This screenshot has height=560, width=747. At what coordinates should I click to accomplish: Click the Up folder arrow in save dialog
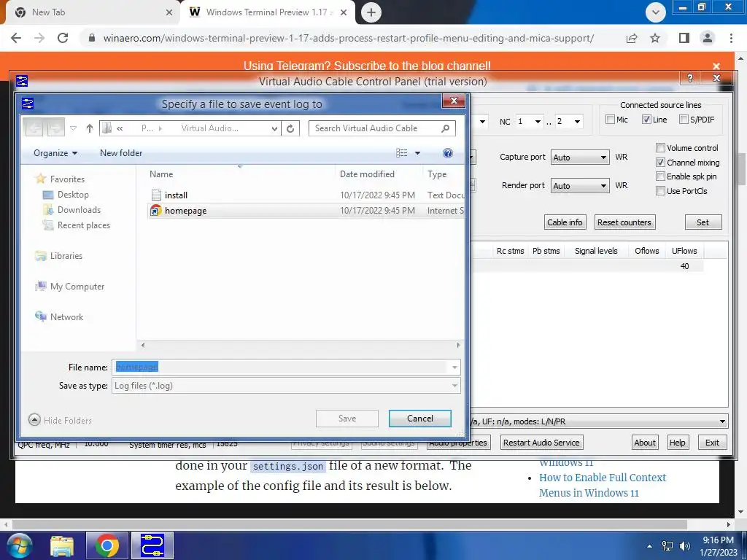point(90,128)
